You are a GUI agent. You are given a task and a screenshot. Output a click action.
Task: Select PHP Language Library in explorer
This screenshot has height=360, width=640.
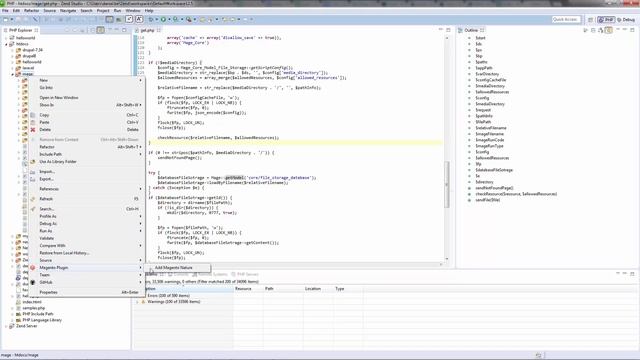point(42,320)
